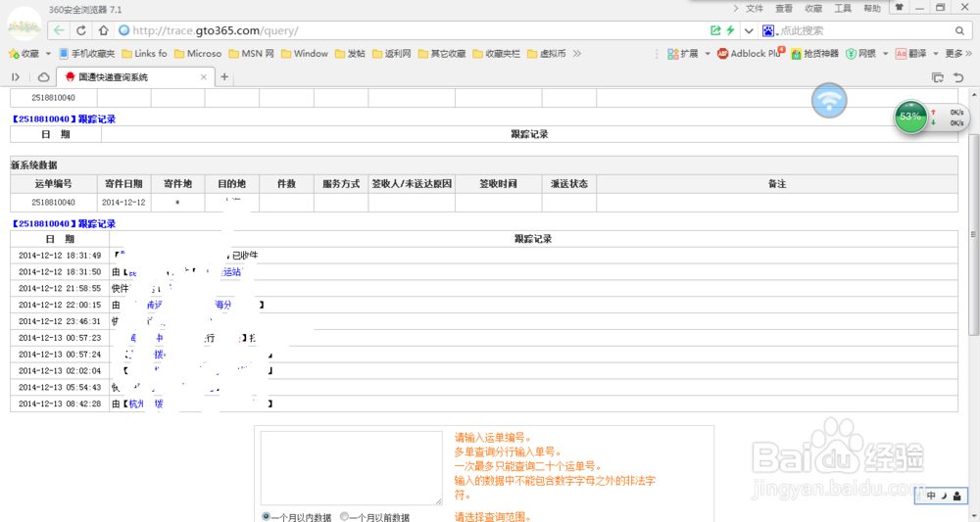Open the home page icon

point(104,30)
